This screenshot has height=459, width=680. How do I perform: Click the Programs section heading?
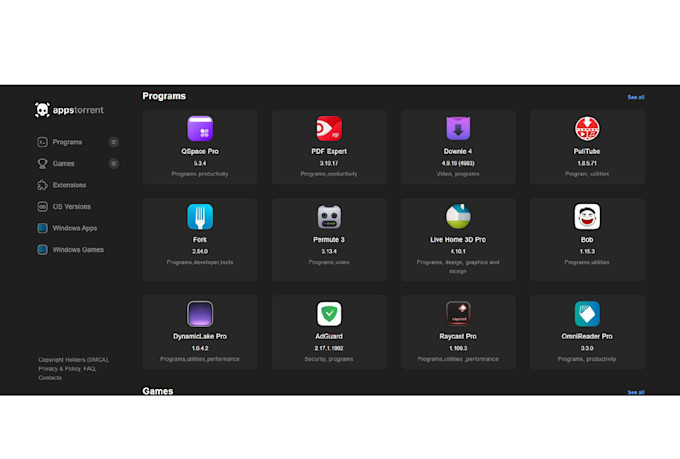[x=164, y=96]
